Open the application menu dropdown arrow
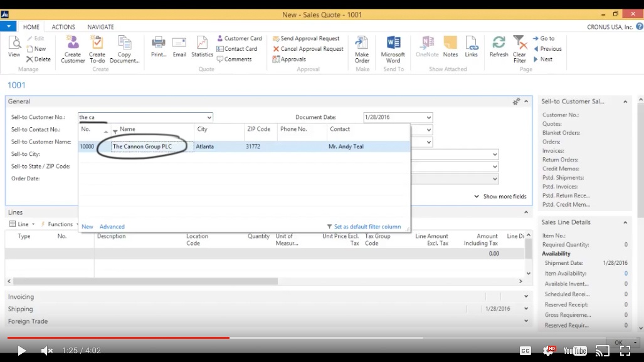644x362 pixels. [8, 26]
